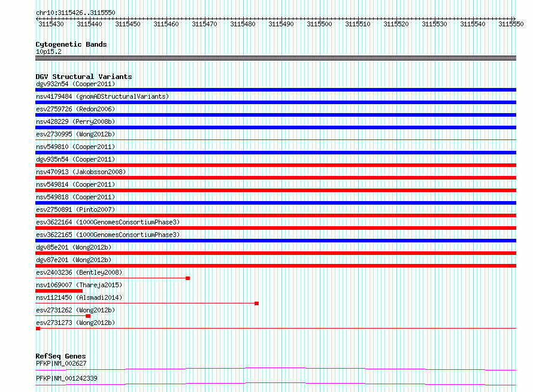Viewport: 533px width, 392px height.
Task: Select the red bar under esv2750891
Action: point(275,215)
